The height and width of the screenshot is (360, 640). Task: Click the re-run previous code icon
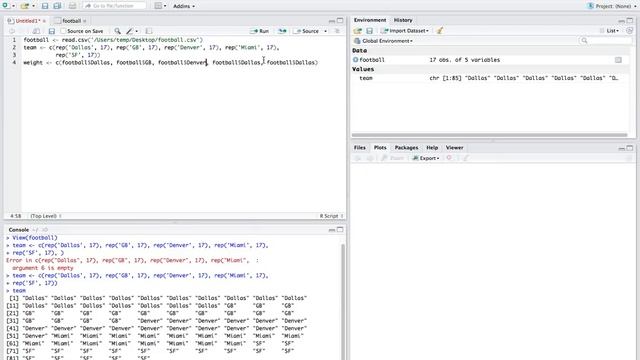point(282,31)
